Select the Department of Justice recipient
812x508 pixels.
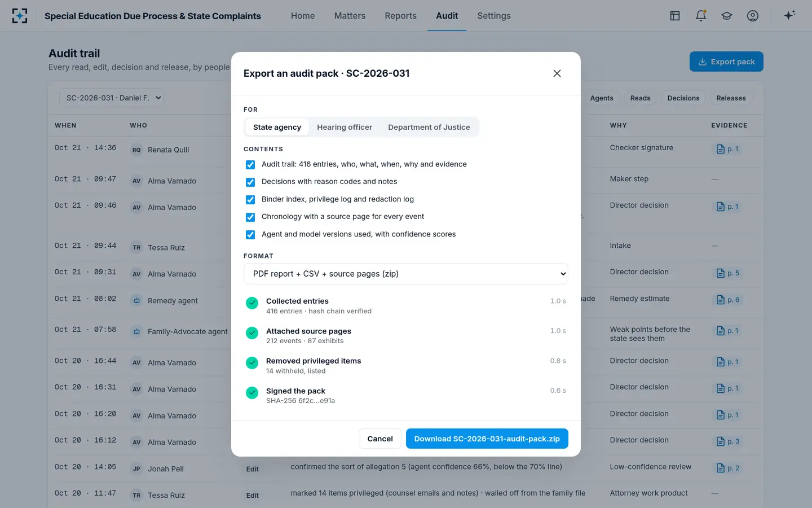429,127
